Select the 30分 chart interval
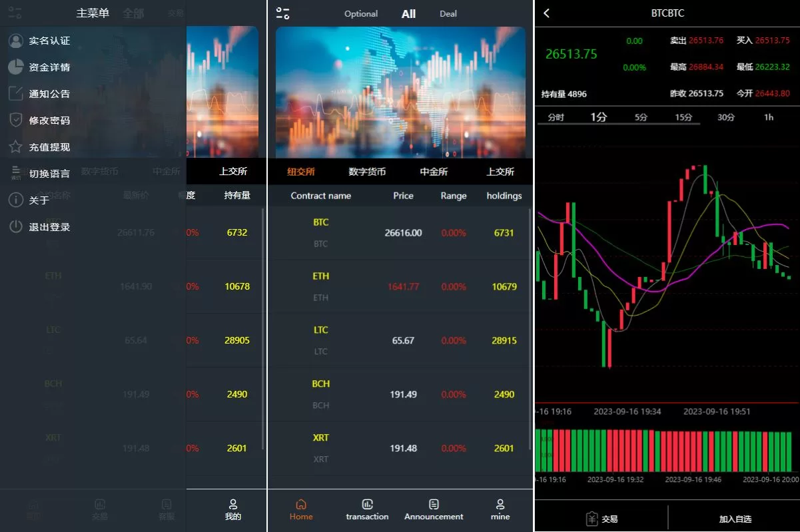800x532 pixels. 726,117
